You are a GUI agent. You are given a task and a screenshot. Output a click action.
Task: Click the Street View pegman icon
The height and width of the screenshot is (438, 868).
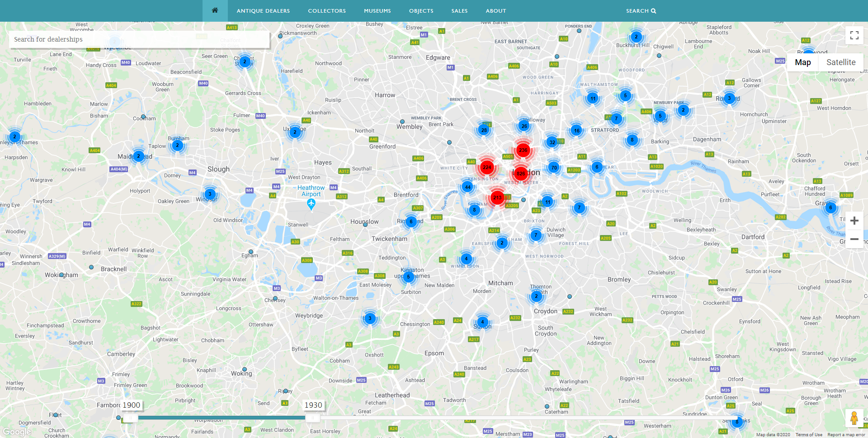point(854,418)
